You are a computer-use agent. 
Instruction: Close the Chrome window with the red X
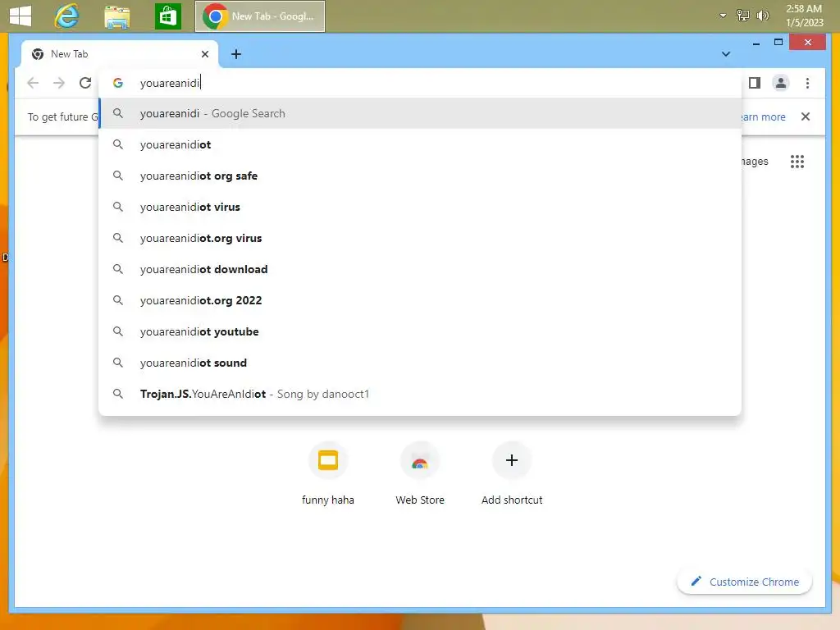(808, 43)
